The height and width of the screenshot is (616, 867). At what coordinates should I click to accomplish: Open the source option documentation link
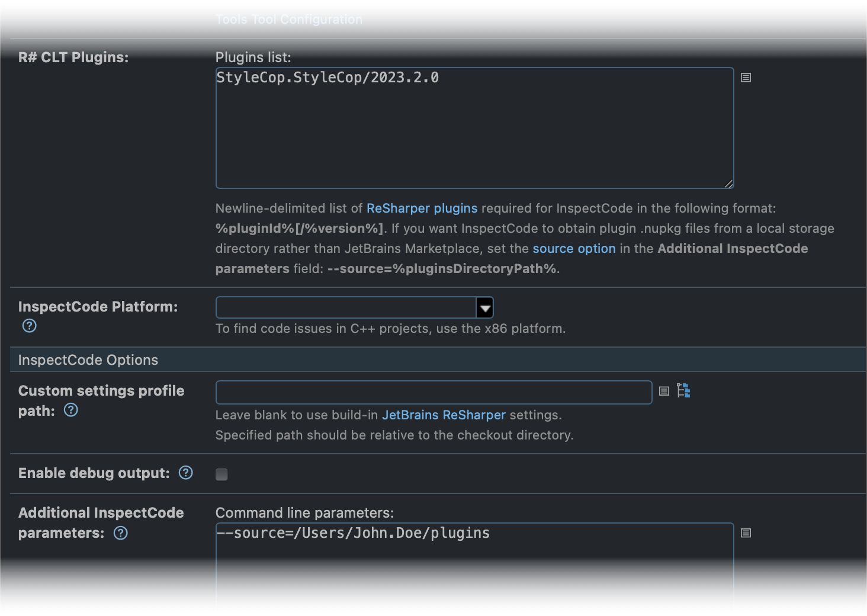pyautogui.click(x=574, y=248)
